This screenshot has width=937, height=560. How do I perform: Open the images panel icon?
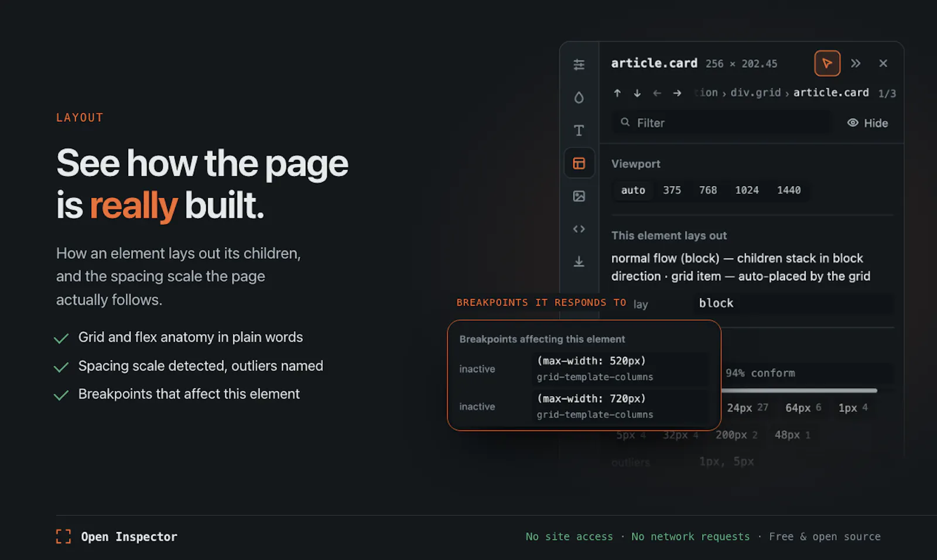[x=579, y=196]
